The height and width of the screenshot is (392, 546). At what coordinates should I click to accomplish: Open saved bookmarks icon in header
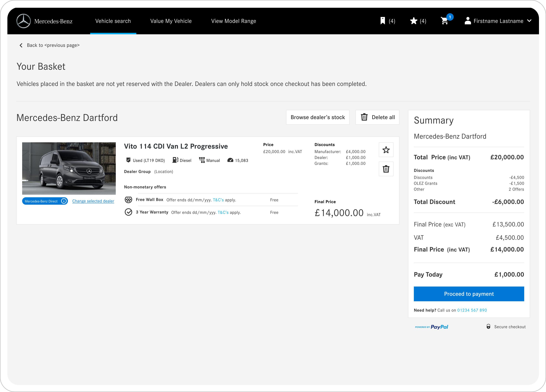coord(382,21)
